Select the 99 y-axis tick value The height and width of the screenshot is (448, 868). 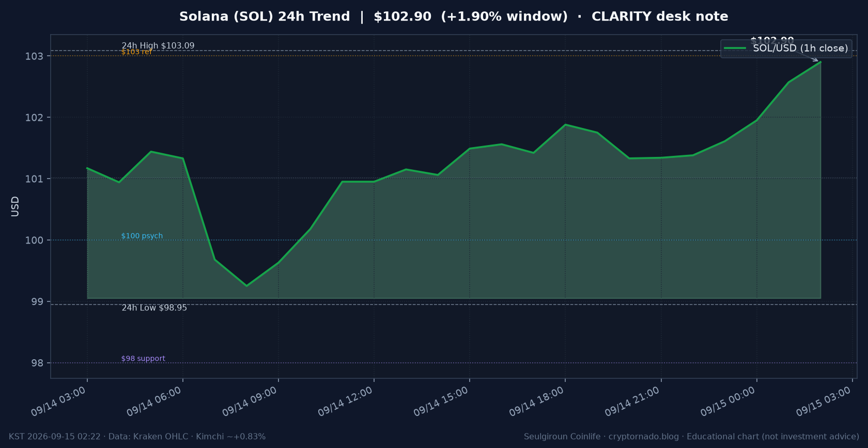(38, 302)
